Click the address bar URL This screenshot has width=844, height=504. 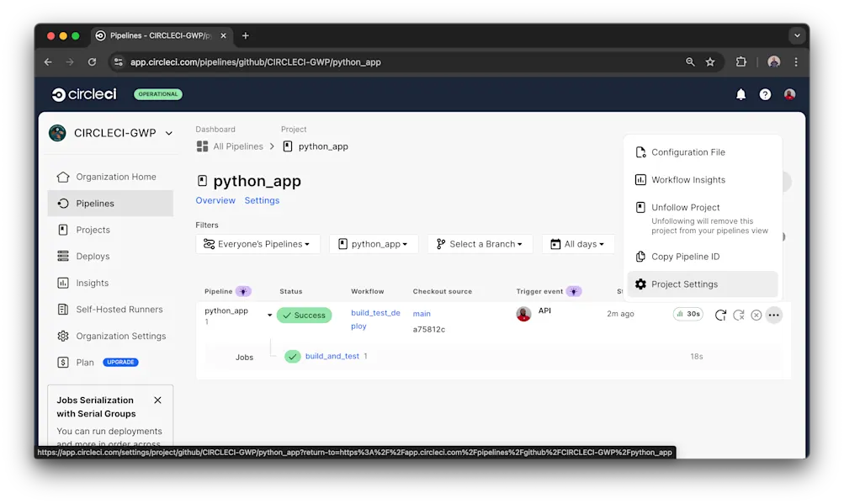click(256, 62)
